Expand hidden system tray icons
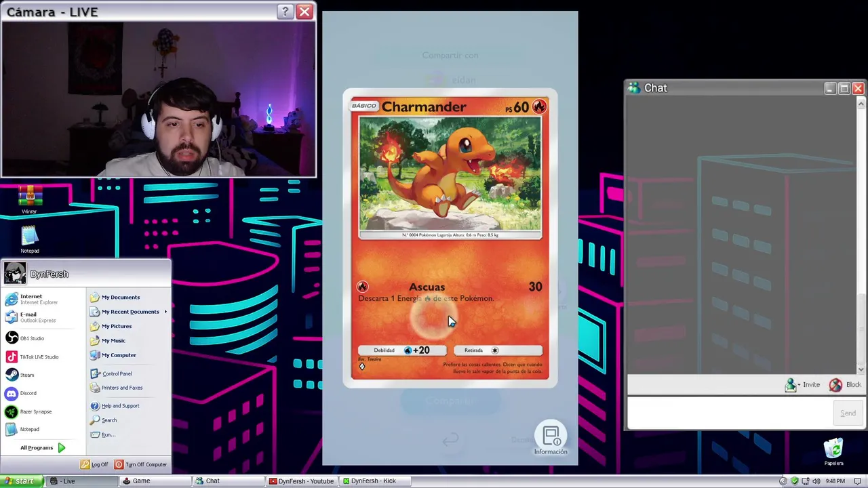Screen dimensions: 868x488 coord(783,481)
